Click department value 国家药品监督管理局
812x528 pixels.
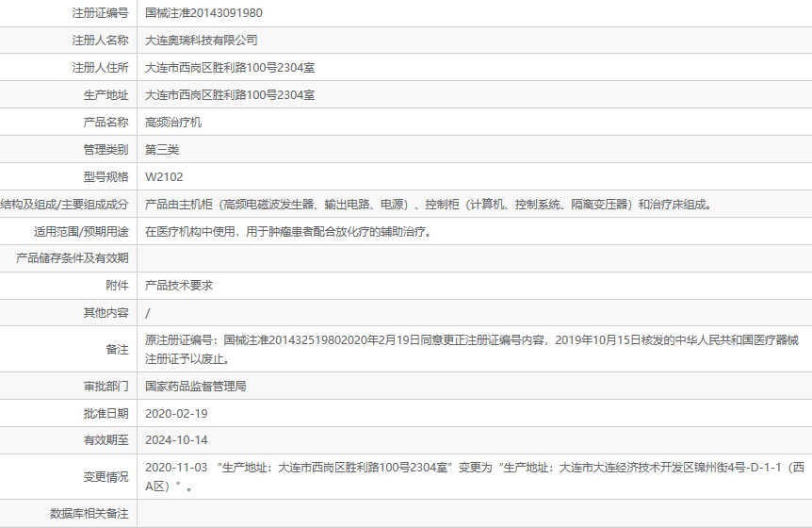tap(195, 386)
